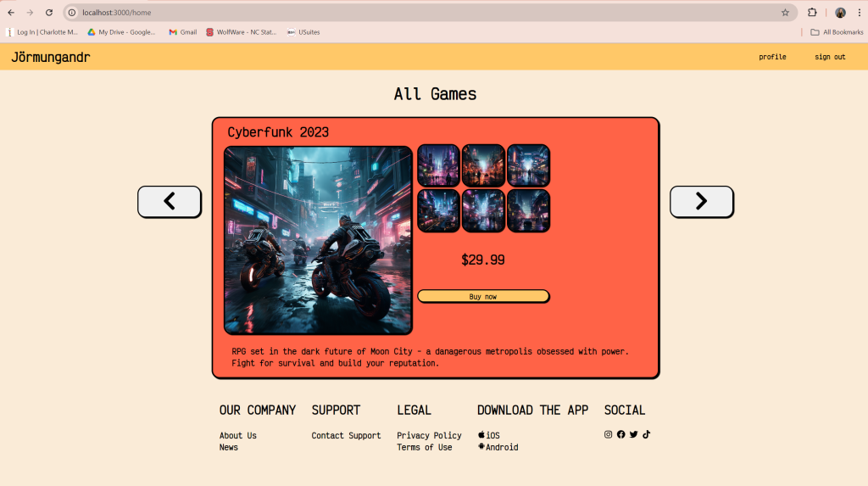Screen dimensions: 868x486
Task: Click the TikTok icon under Social
Action: [x=646, y=434]
